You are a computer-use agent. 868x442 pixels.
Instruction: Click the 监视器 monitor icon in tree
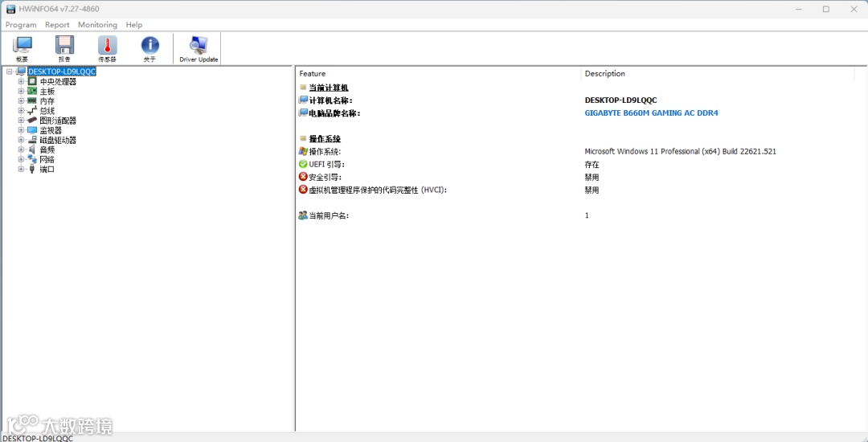pyautogui.click(x=32, y=130)
